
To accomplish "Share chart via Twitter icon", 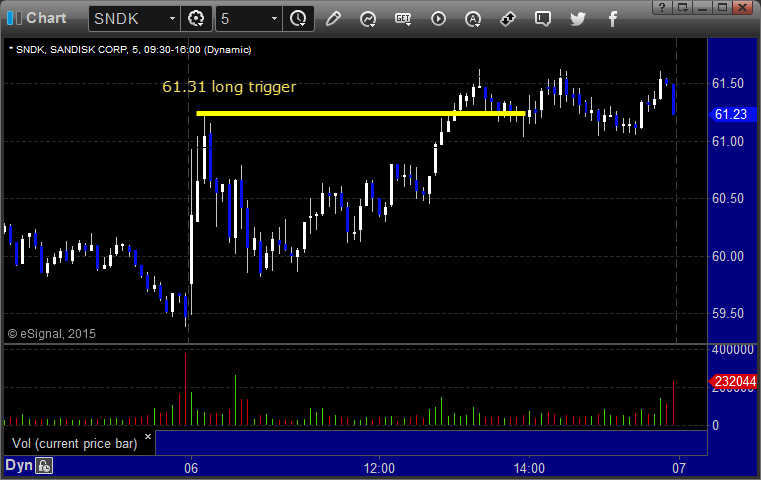I will pyautogui.click(x=578, y=19).
